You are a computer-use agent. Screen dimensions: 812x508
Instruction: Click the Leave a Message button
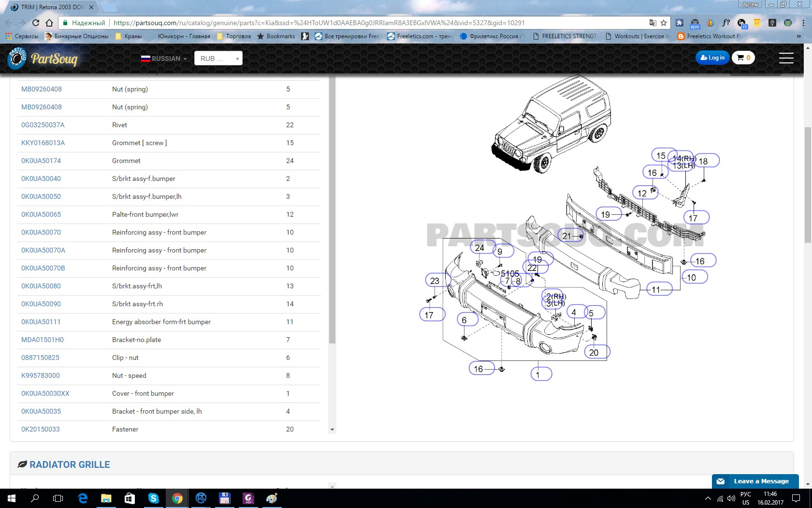[755, 481]
